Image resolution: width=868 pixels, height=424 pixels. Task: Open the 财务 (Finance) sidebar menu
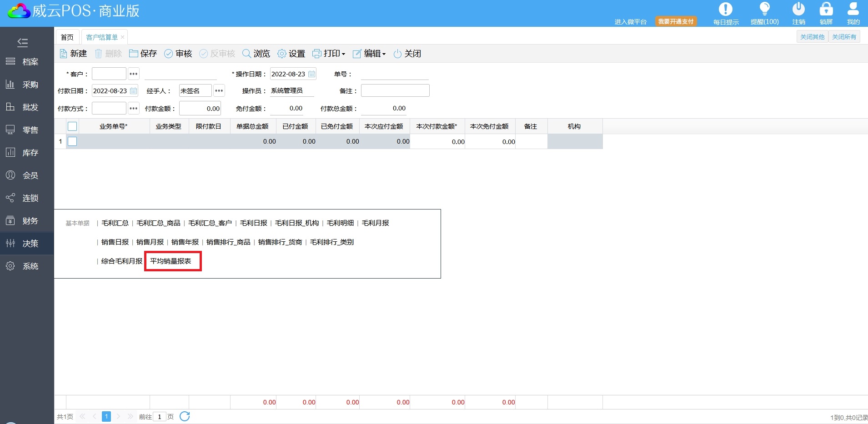[x=27, y=221]
